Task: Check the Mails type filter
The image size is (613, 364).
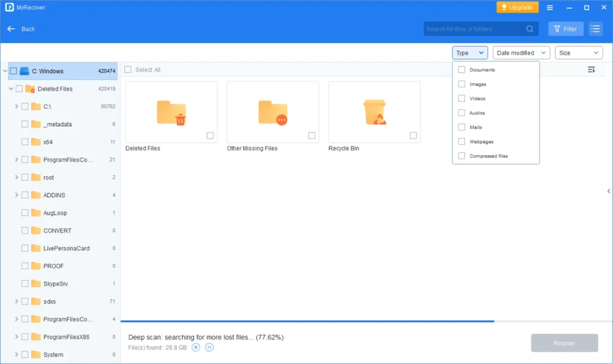Action: pos(462,127)
